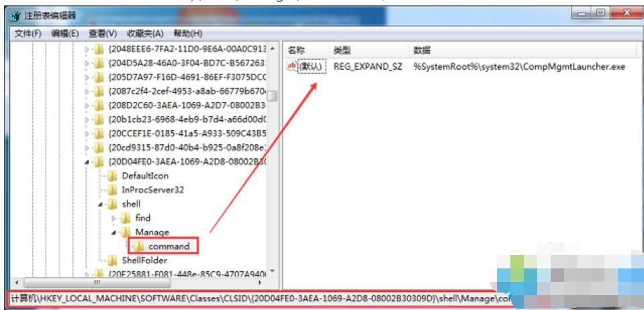The height and width of the screenshot is (310, 644).
Task: Click the find folder icon under shell
Action: click(x=126, y=218)
